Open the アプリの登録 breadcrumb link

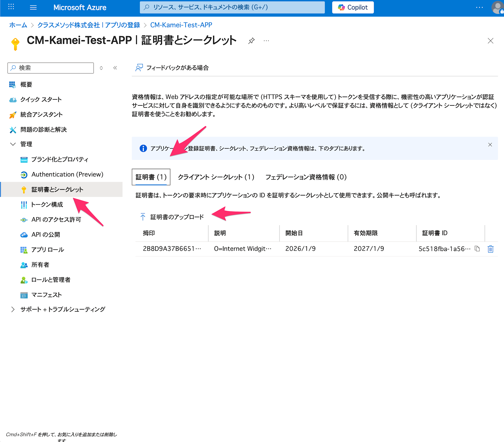88,25
